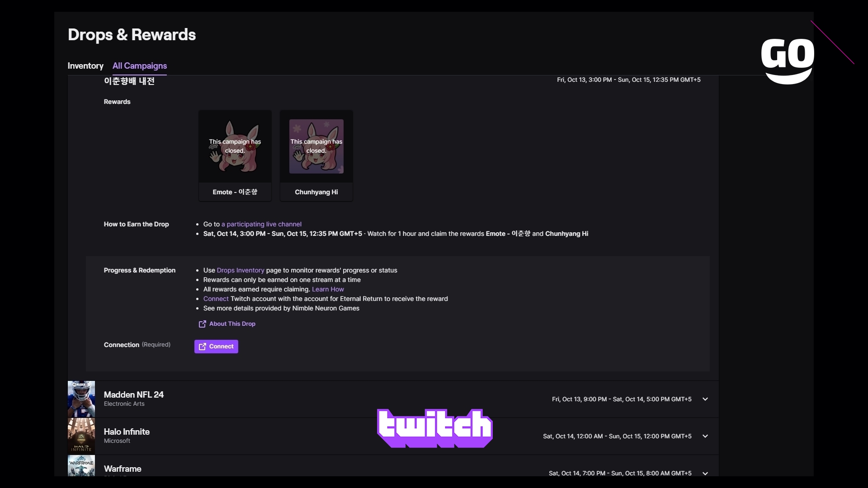Click the participating live channel link
Screen dimensions: 868x488
(261, 224)
